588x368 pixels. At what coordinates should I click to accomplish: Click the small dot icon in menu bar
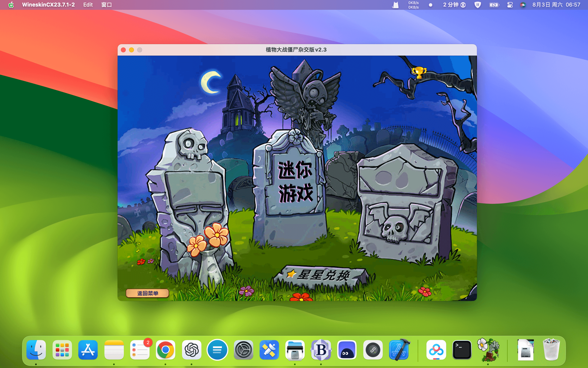(431, 5)
